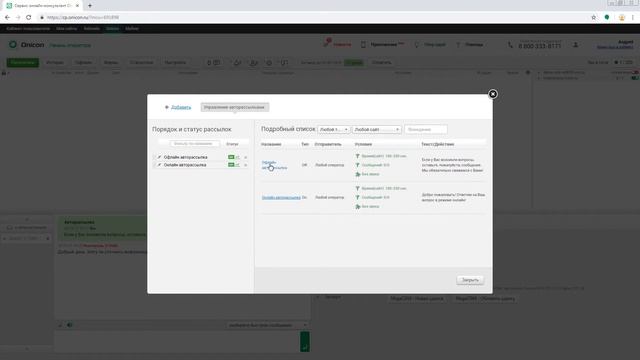Image resolution: width=640 pixels, height=360 pixels.
Task: Open the Любой тип dropdown
Action: coord(333,129)
